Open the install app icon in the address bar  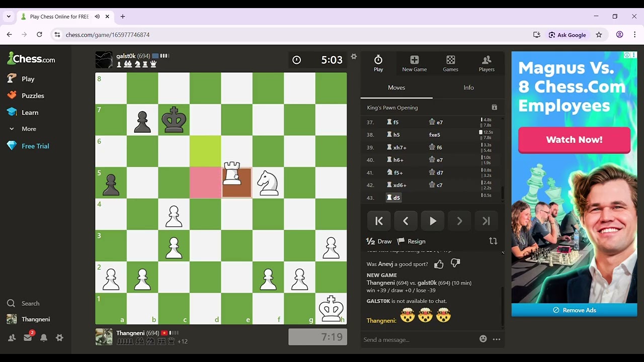536,35
